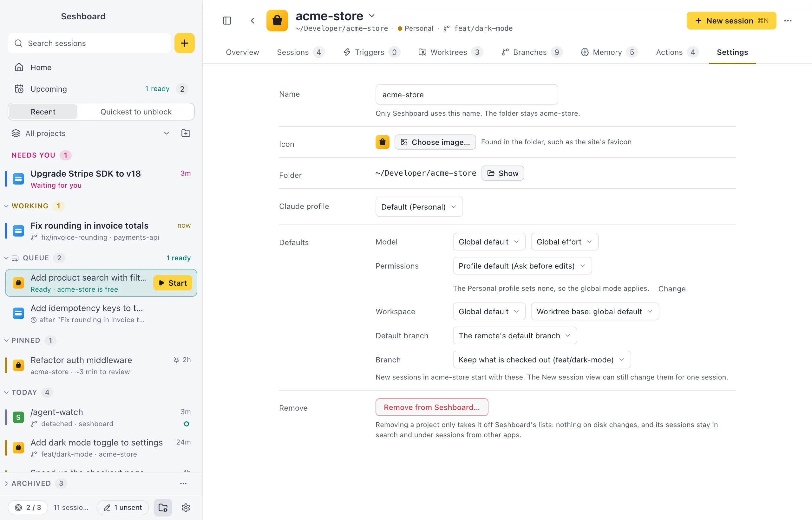This screenshot has width=812, height=520.
Task: Open the Global effort dropdown
Action: pos(564,242)
